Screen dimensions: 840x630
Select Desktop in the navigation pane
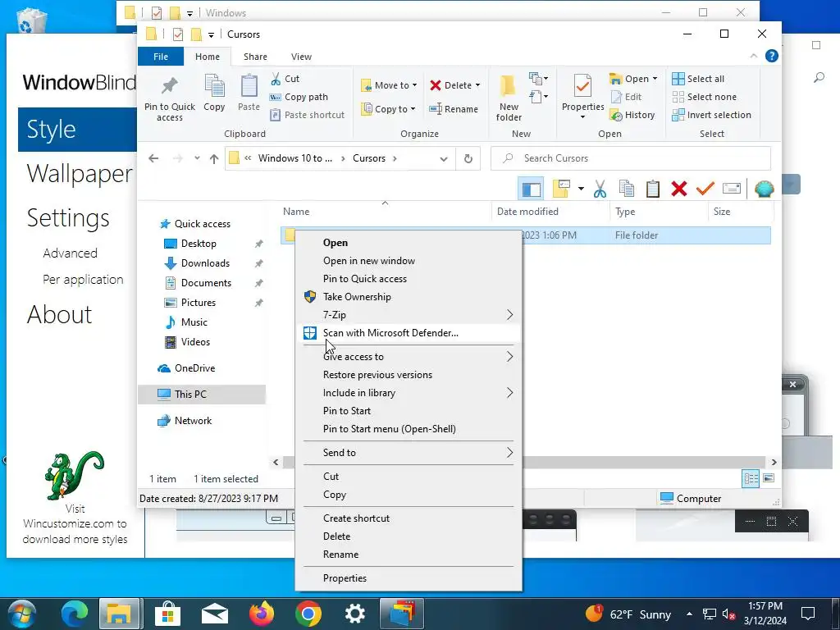[x=199, y=243]
